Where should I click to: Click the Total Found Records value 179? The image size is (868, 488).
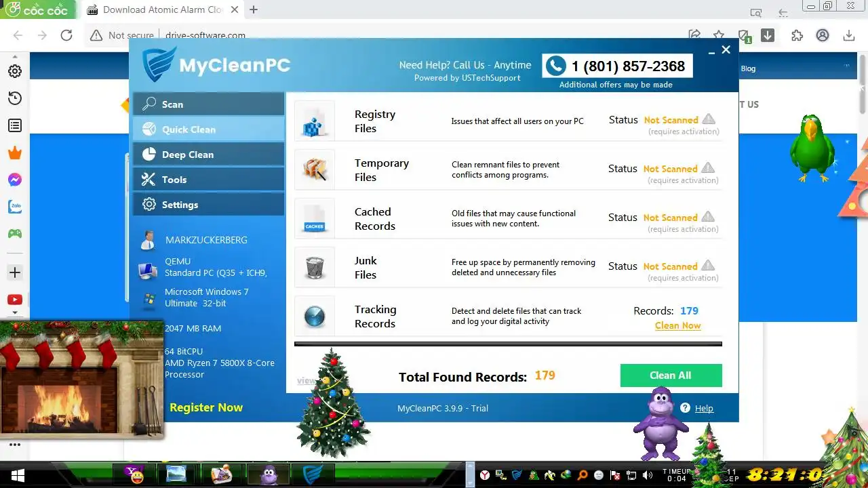click(x=545, y=375)
